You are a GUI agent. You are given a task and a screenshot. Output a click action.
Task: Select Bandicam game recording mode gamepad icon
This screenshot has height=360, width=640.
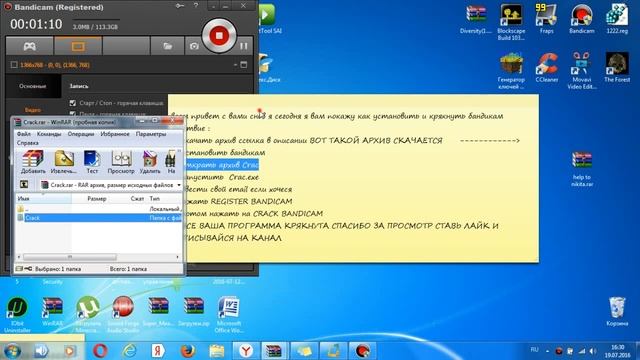29,46
